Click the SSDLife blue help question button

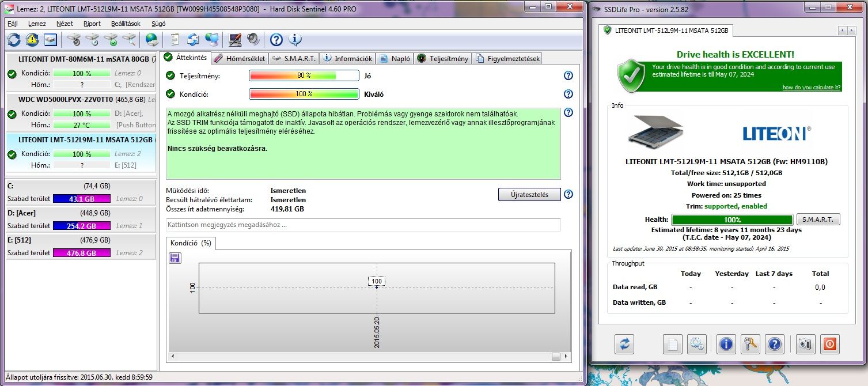coord(775,344)
